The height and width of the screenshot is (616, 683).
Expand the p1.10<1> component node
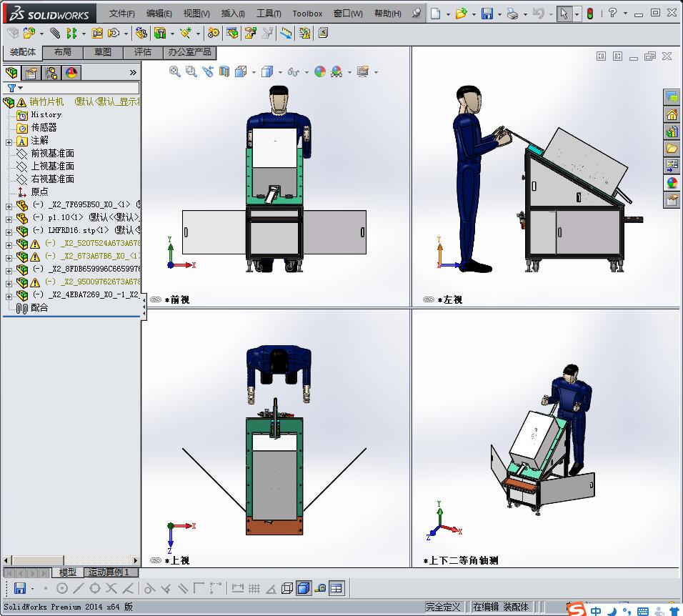9,219
